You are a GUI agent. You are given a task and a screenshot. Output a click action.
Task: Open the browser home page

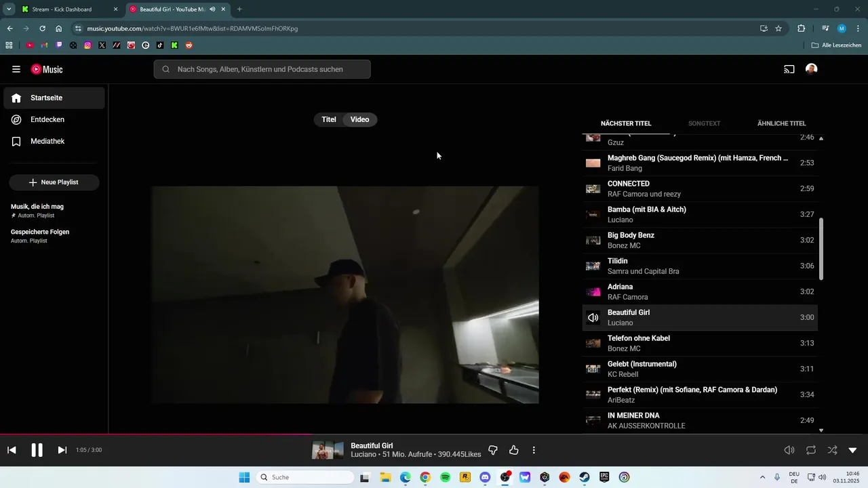point(59,28)
